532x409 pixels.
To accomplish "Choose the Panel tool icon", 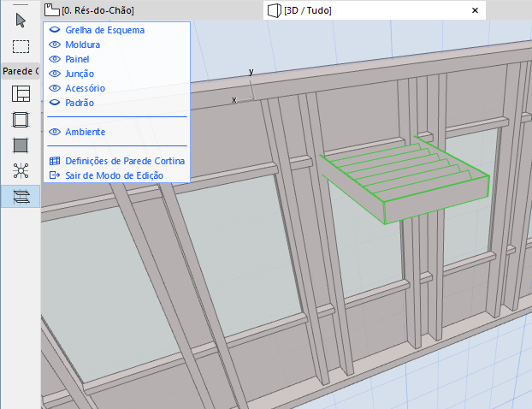I will click(21, 145).
